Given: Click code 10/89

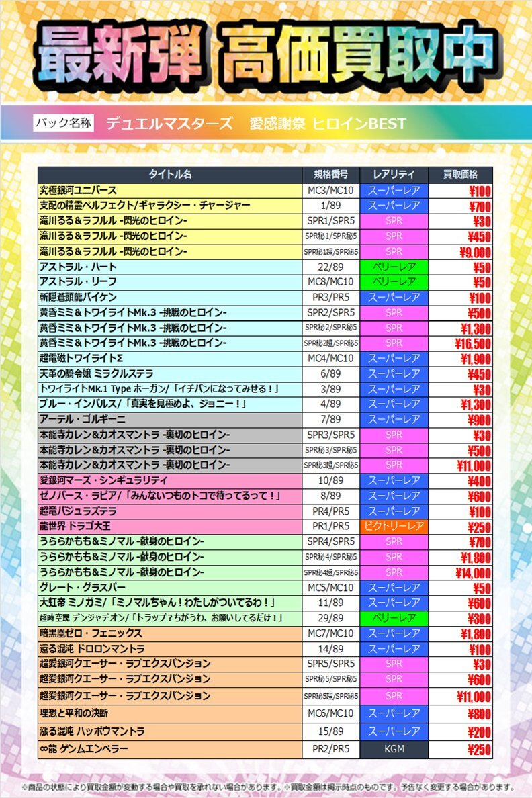Looking at the screenshot, I should (331, 480).
